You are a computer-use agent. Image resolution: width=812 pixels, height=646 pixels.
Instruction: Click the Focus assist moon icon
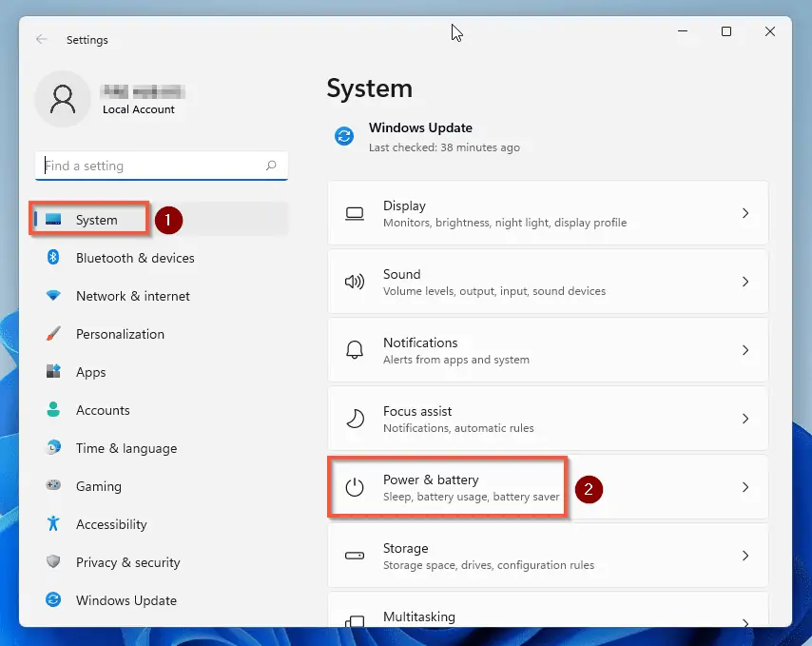[x=355, y=419]
